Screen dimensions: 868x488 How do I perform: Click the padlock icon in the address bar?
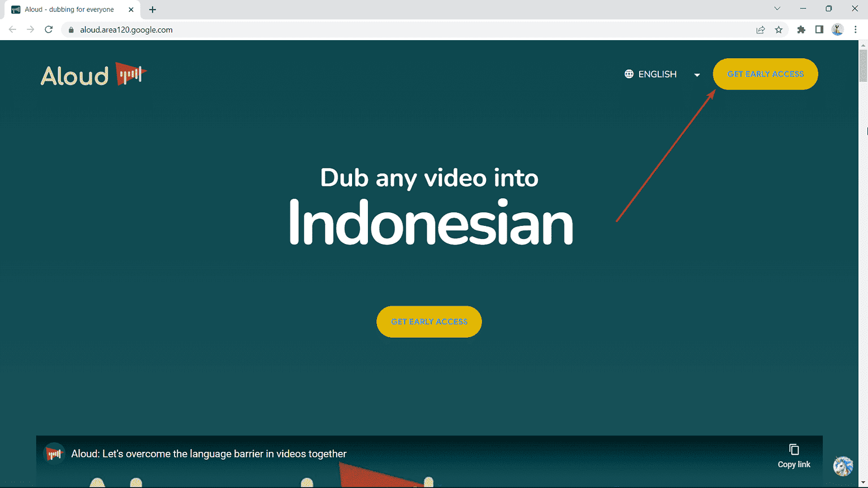[71, 29]
